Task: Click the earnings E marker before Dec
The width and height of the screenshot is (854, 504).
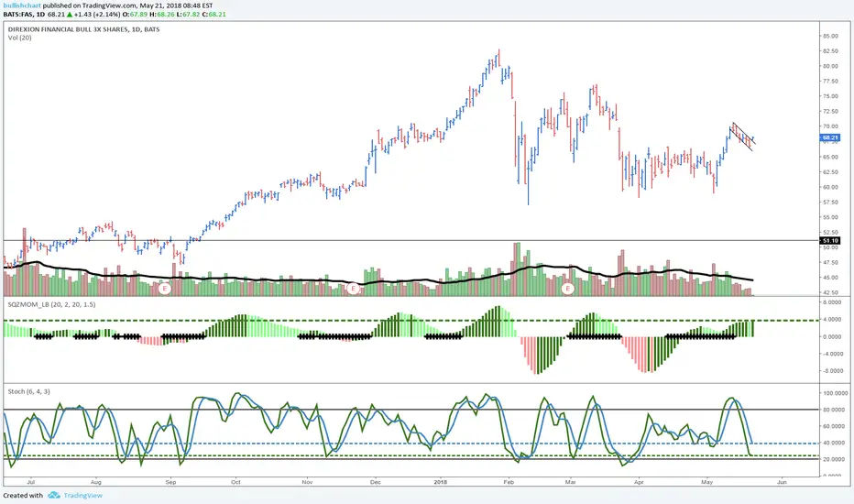Action: (354, 288)
